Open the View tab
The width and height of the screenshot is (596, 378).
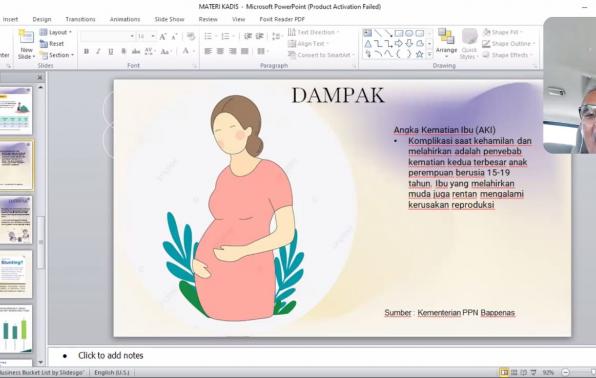pos(238,19)
